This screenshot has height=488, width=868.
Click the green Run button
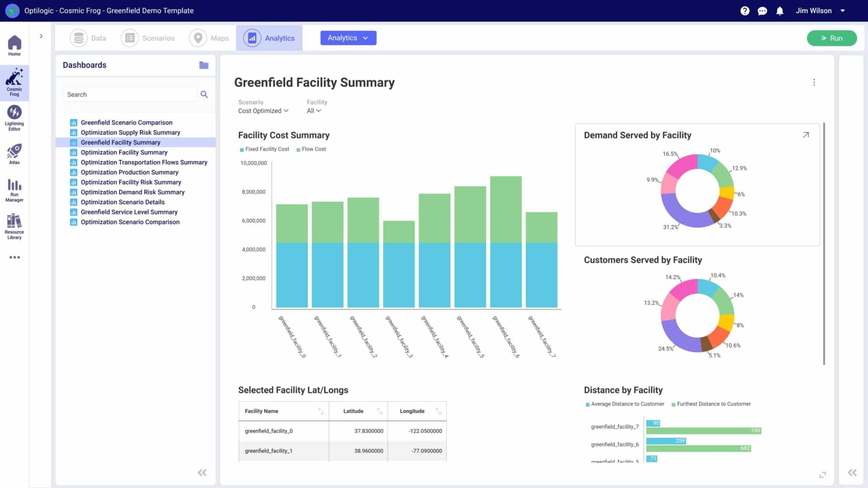(832, 38)
